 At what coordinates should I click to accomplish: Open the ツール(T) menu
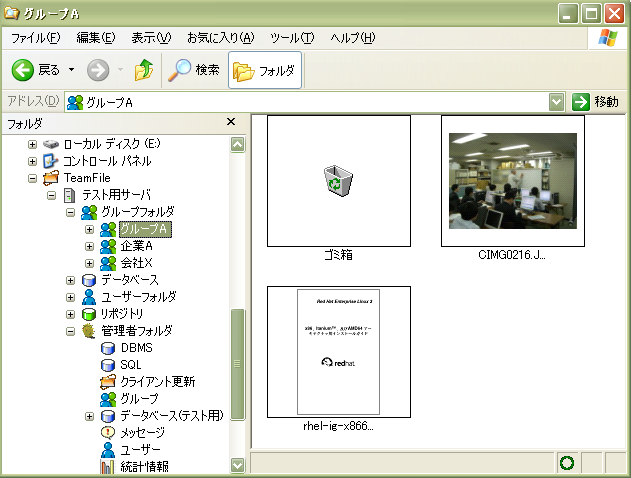tap(292, 38)
